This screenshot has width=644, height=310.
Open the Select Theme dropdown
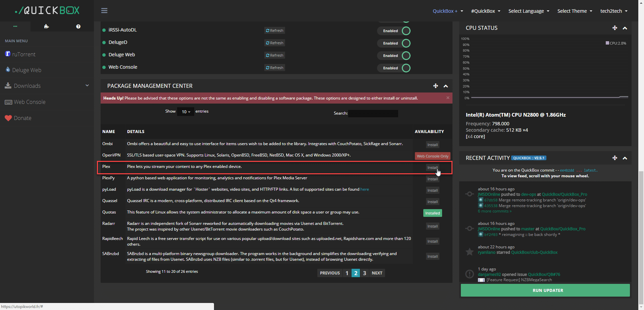click(x=575, y=11)
